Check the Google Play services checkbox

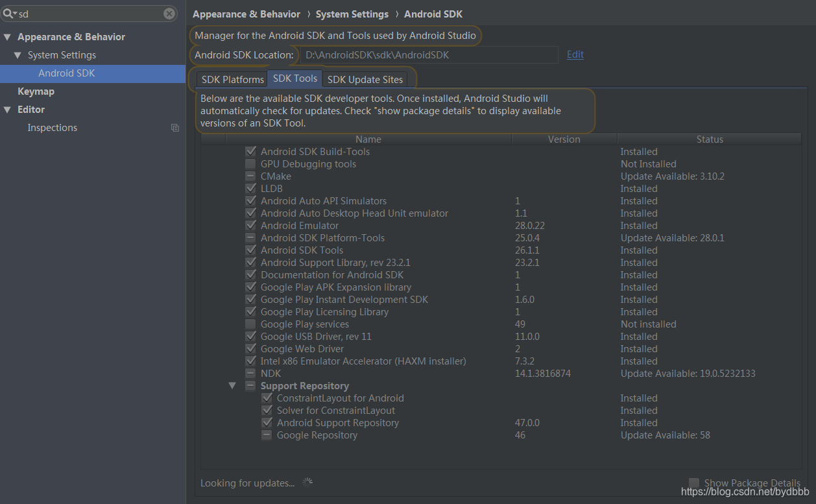coord(250,324)
